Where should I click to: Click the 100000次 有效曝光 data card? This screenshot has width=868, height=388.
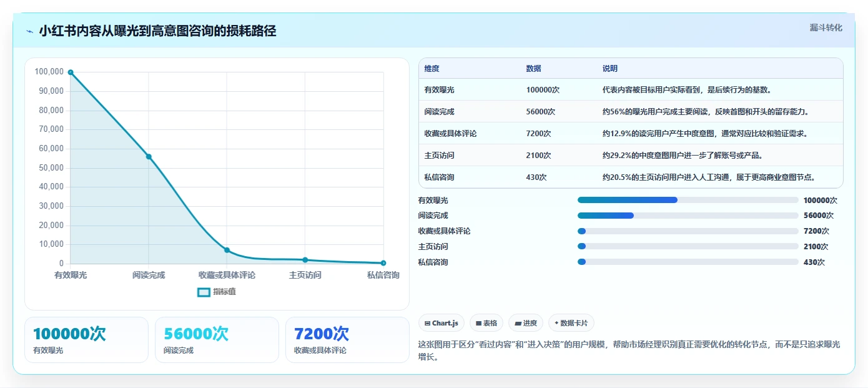pyautogui.click(x=87, y=340)
